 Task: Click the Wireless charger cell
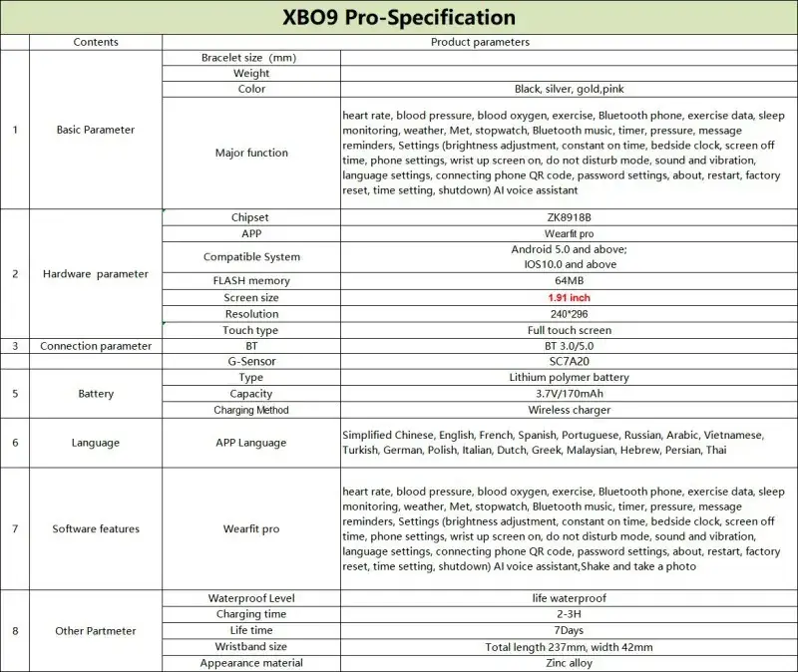[569, 410]
